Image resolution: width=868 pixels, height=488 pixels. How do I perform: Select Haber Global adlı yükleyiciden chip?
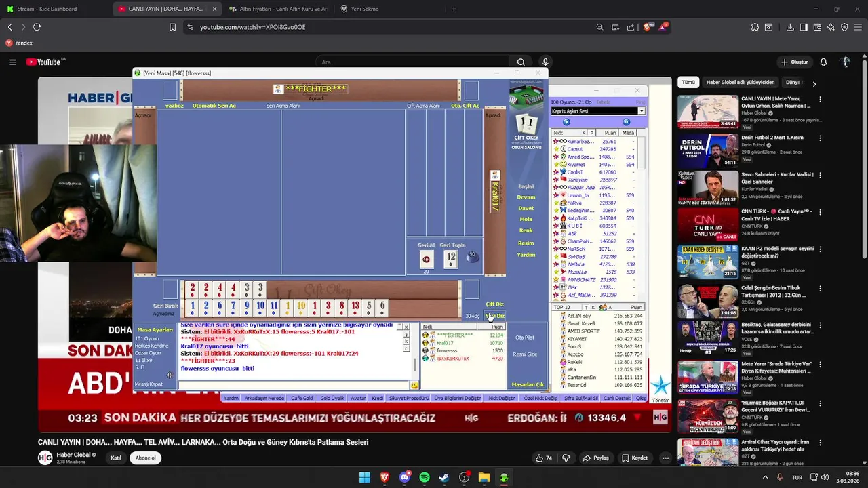point(740,83)
